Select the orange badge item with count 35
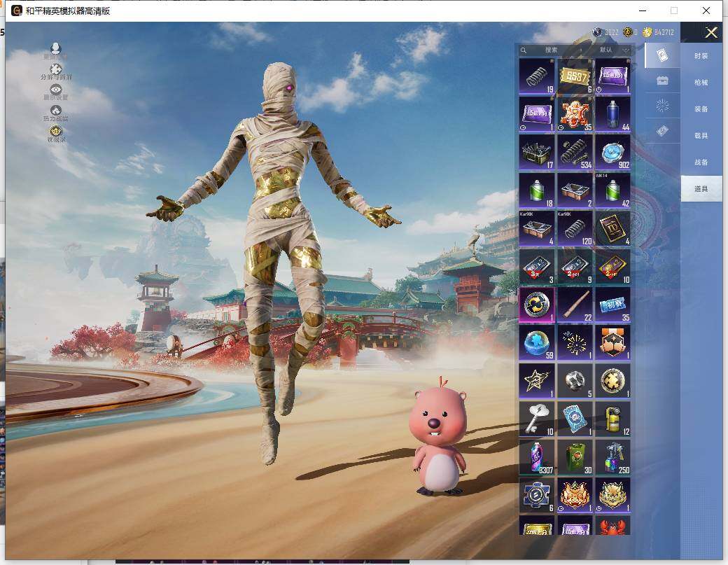Viewport: 728px width, 565px height. click(x=575, y=114)
